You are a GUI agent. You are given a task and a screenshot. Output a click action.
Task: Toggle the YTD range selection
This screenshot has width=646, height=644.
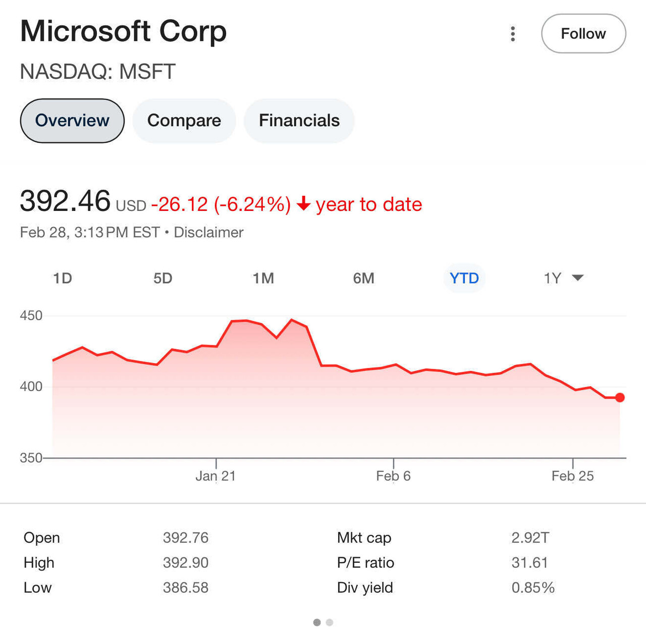[x=464, y=278]
